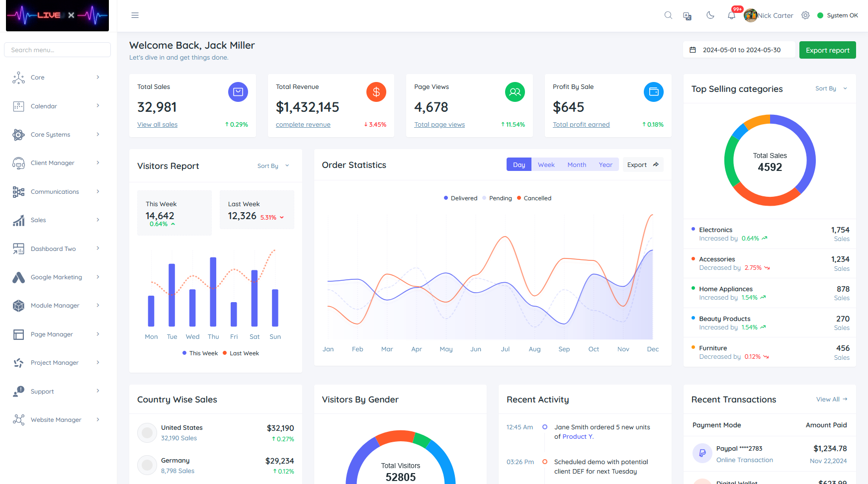This screenshot has width=868, height=484.
Task: Open the Total profit earned link
Action: point(581,125)
